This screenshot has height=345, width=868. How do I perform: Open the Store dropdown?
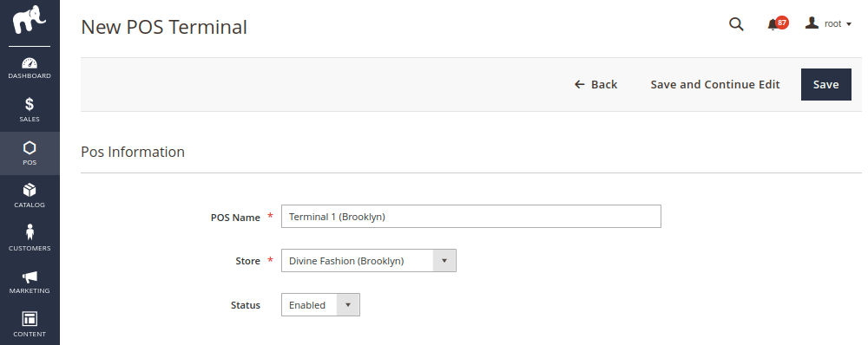click(369, 260)
